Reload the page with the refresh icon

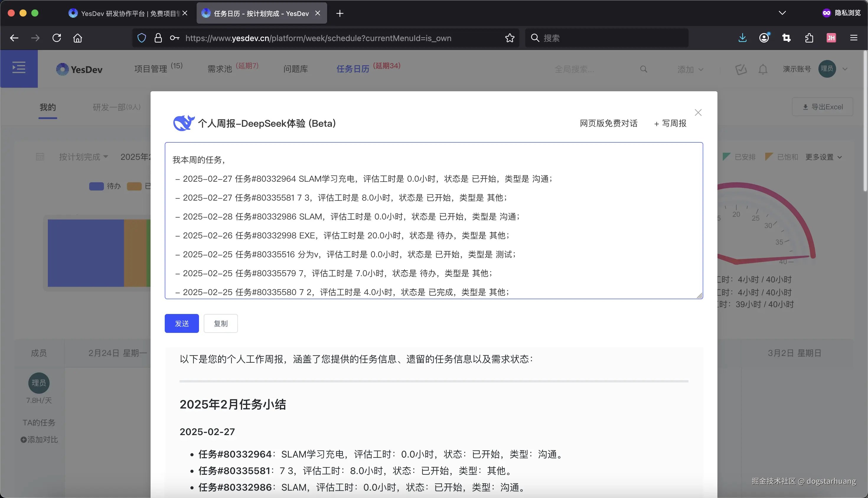click(x=57, y=38)
